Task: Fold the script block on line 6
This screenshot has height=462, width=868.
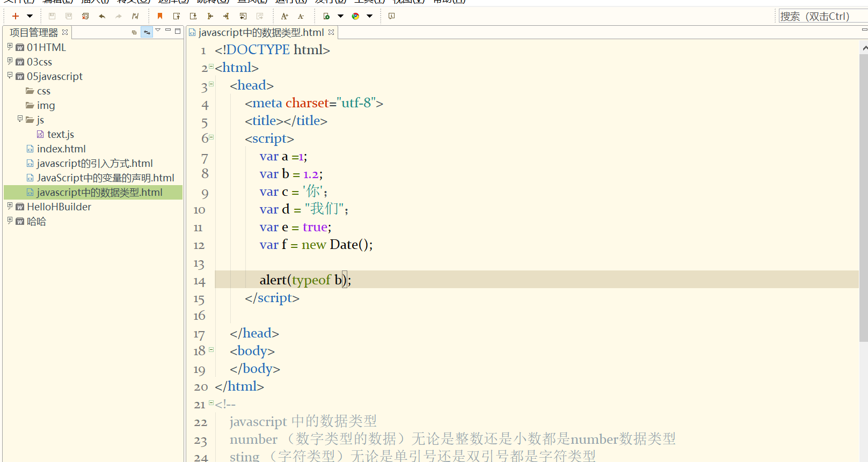Action: [211, 137]
